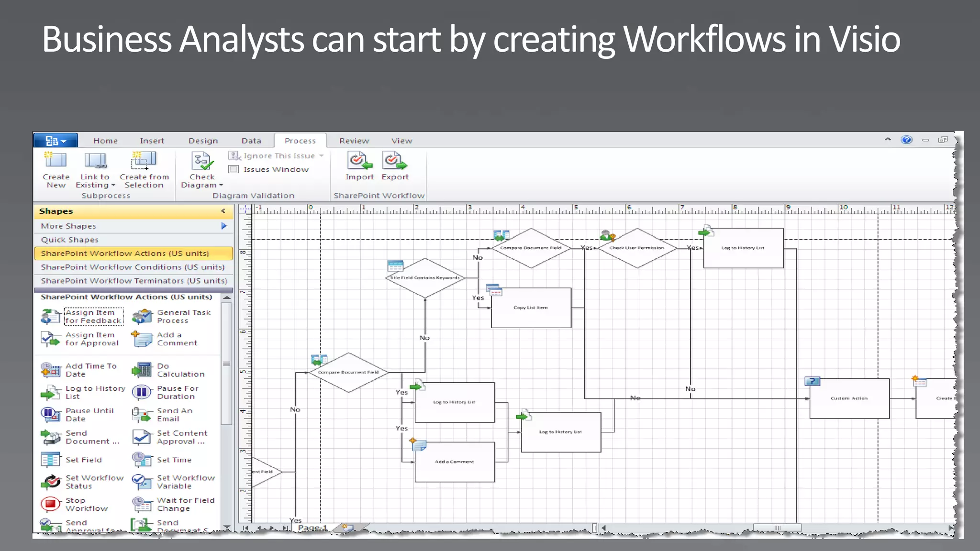
Task: Click the Check Diagram icon
Action: [x=202, y=162]
